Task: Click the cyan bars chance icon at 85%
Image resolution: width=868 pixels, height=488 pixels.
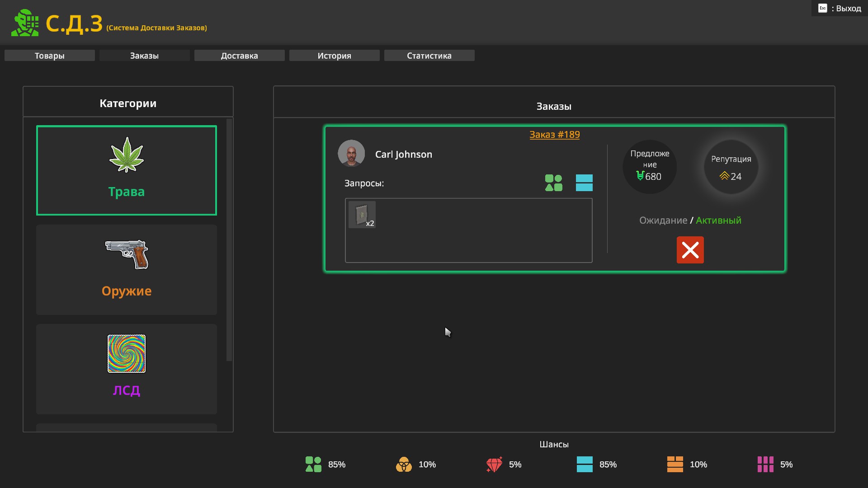Action: (x=585, y=464)
